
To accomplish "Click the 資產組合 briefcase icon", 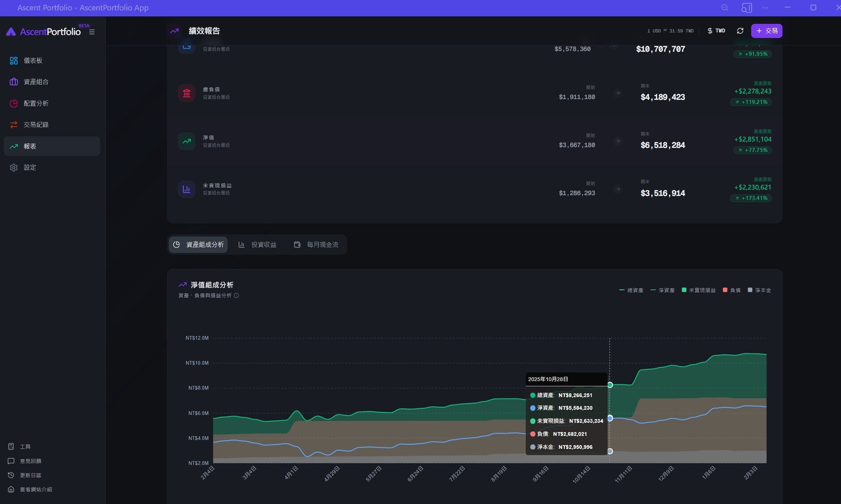I will tap(14, 82).
